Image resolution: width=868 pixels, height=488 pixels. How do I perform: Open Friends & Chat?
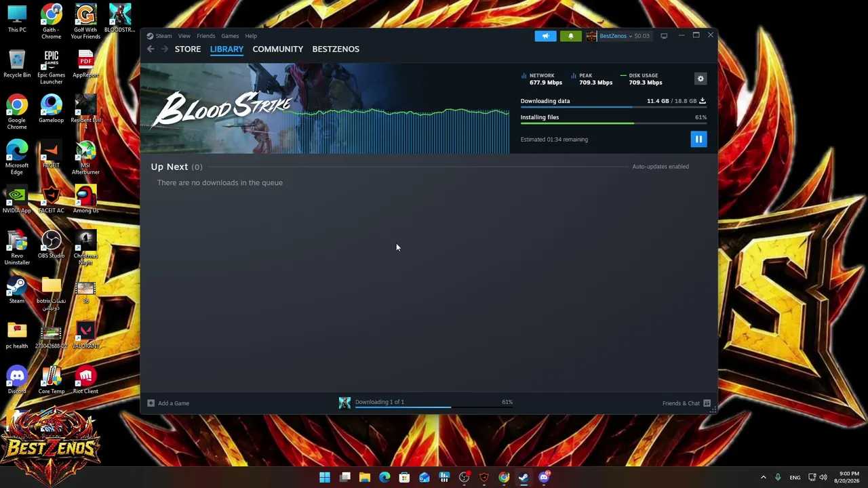(x=686, y=403)
